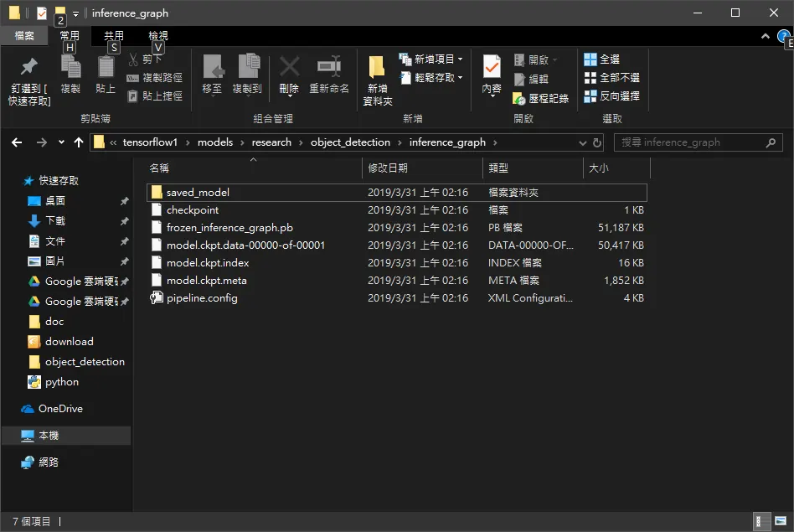Expand address bar history dropdown arrow
This screenshot has width=794, height=532.
coord(582,143)
